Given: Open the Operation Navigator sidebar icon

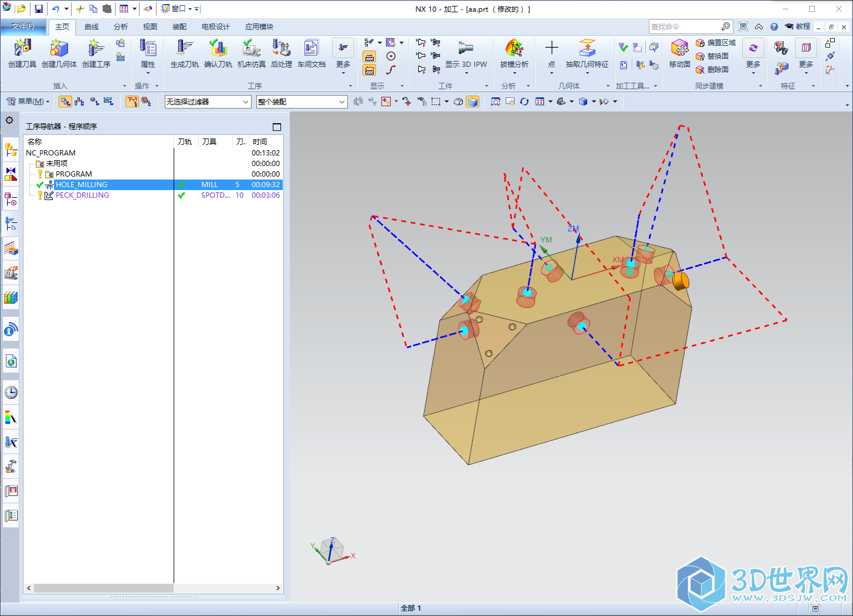Looking at the screenshot, I should (11, 224).
